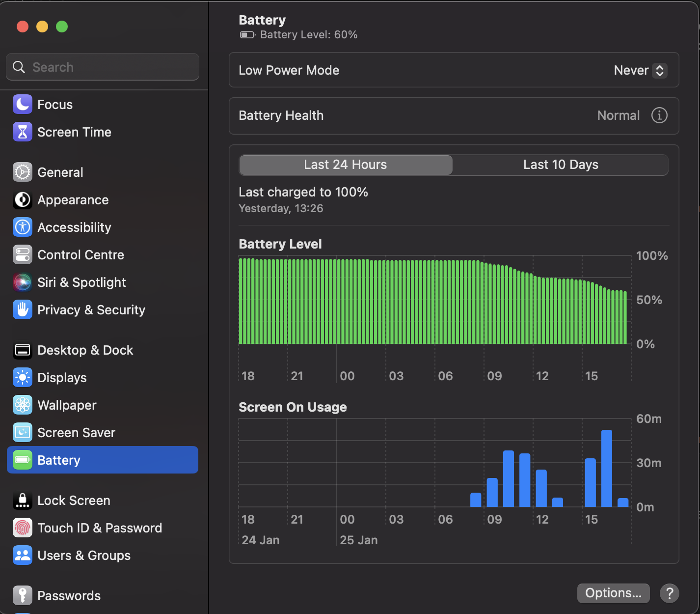The width and height of the screenshot is (700, 614).
Task: Select the Desktop & Dock label
Action: (x=85, y=350)
